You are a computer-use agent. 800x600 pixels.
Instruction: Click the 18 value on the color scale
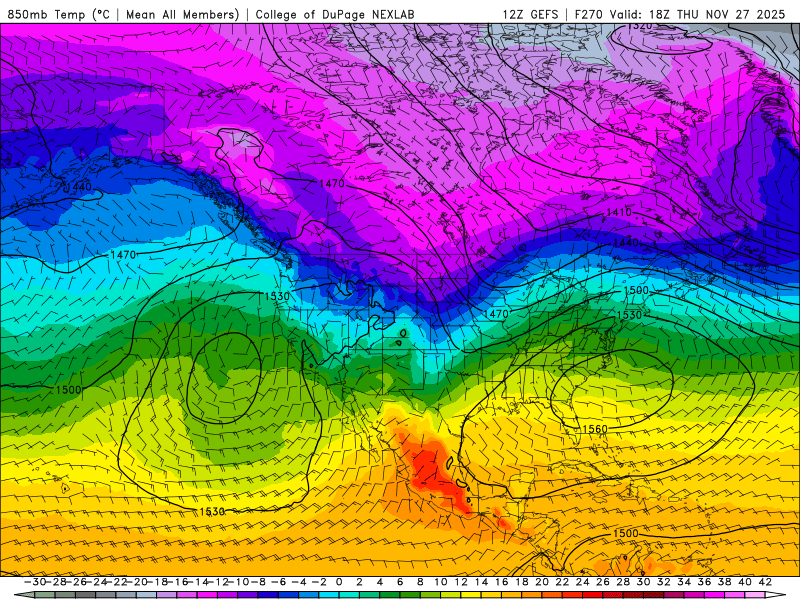point(521,582)
